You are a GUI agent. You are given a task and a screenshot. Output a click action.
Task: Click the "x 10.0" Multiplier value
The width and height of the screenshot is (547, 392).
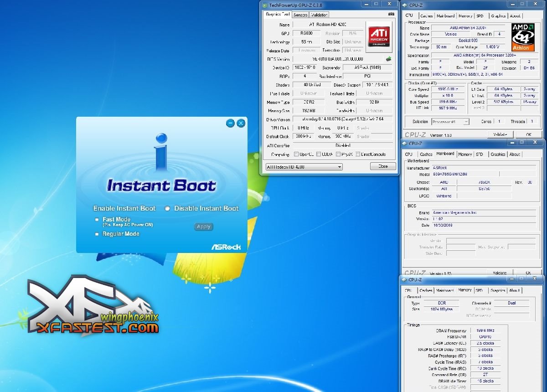448,96
